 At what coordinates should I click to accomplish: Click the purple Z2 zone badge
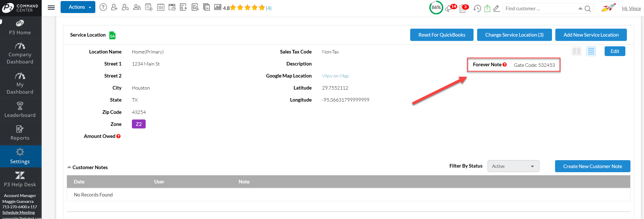pos(139,124)
